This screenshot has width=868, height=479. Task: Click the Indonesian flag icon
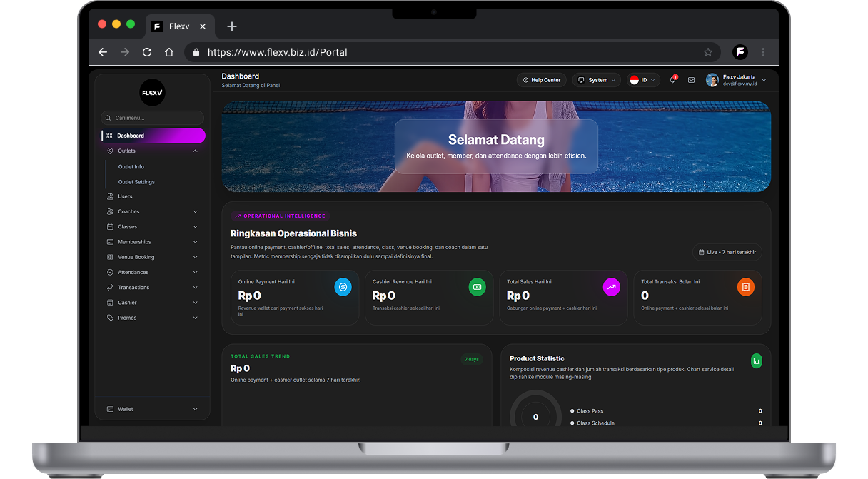[634, 80]
